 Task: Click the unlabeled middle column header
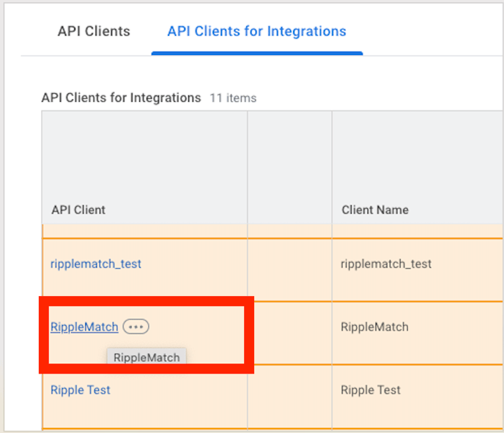(289, 169)
